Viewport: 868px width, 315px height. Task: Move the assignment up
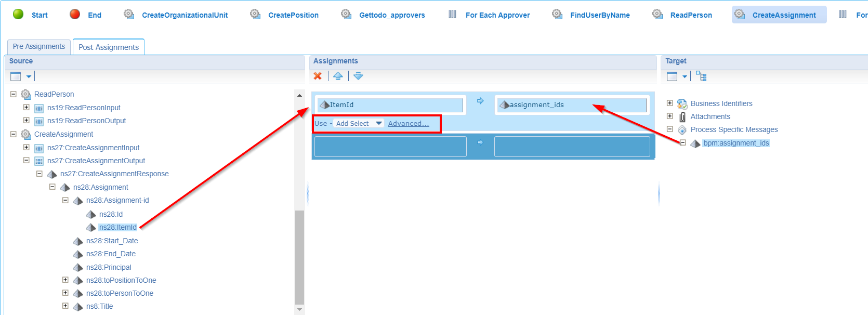(338, 76)
